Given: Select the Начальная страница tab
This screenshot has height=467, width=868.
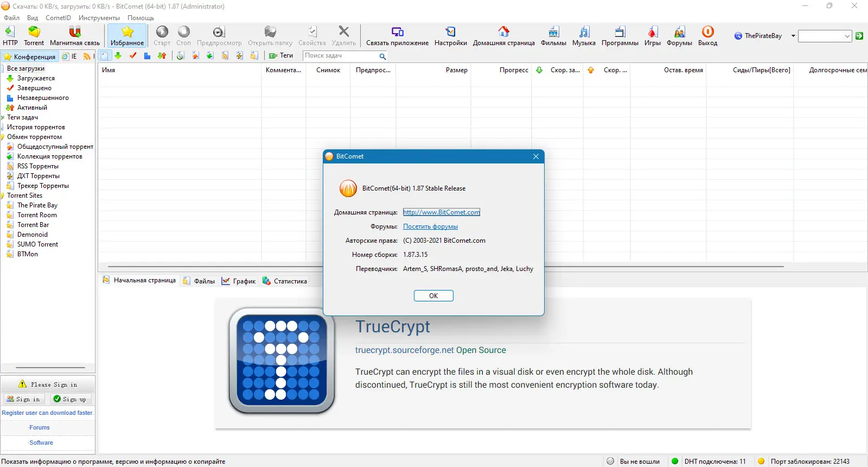Looking at the screenshot, I should [139, 280].
